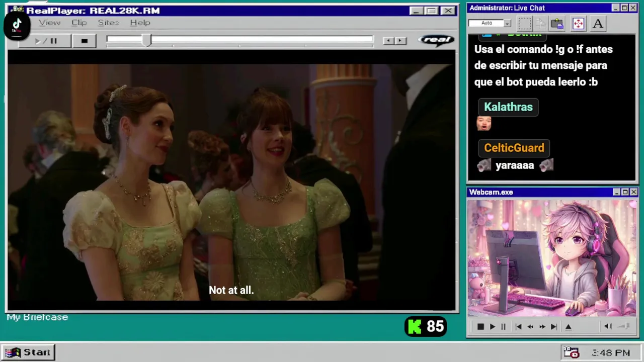Click the Webcam.exe play button
This screenshot has height=362, width=644.
click(492, 327)
